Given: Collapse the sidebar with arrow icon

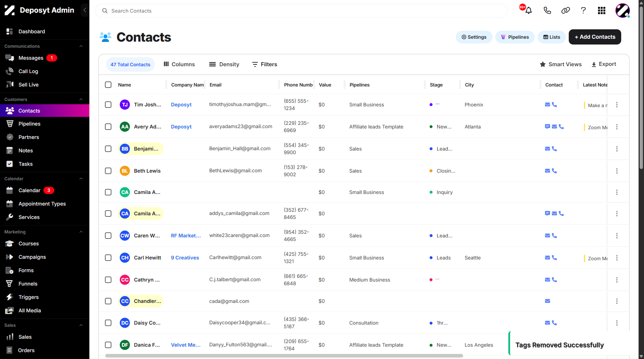Looking at the screenshot, I should [x=85, y=10].
